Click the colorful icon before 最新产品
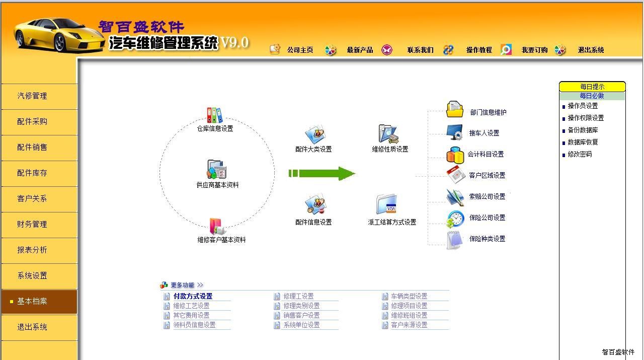644x360 pixels. click(x=330, y=50)
